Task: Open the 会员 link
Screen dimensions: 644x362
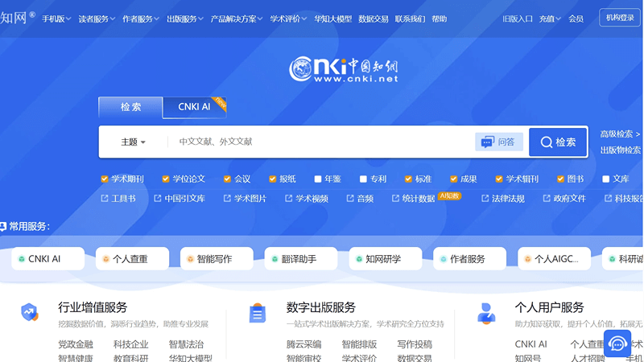Action: pos(576,19)
